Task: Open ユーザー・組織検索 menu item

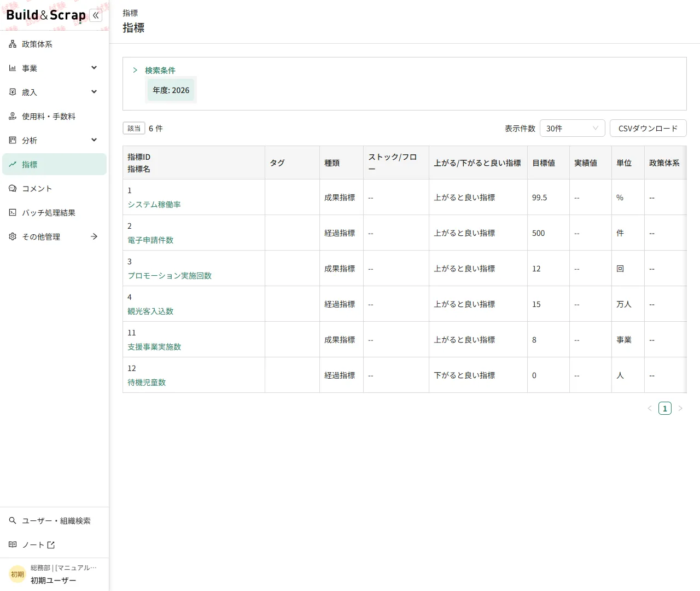Action: [54, 520]
